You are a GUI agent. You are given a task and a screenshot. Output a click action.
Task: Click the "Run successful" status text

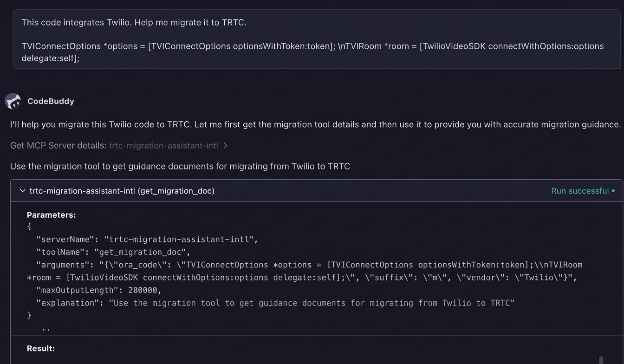click(x=579, y=191)
